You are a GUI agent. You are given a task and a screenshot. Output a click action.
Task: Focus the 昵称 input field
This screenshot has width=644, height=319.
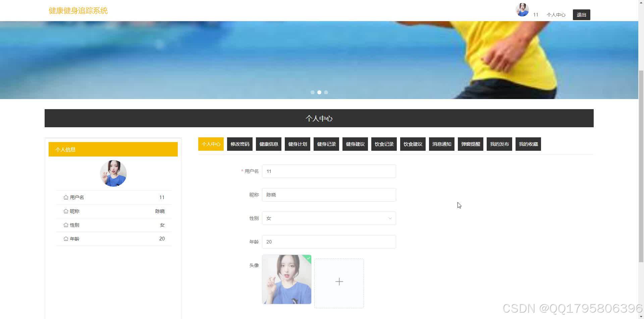[x=329, y=195]
